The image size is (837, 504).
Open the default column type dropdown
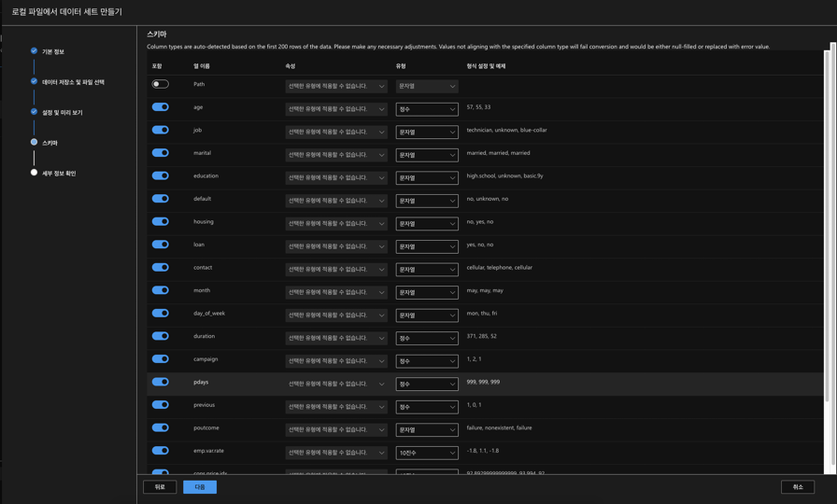[427, 201]
